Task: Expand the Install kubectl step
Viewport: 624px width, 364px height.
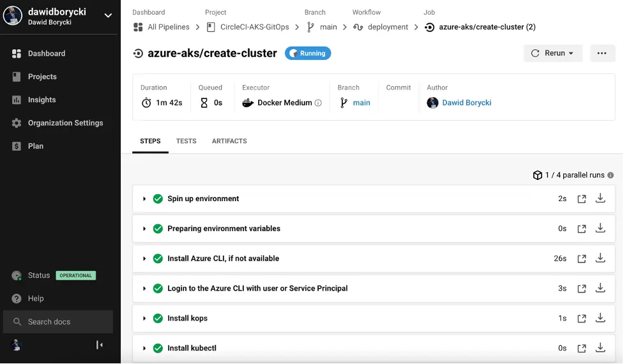Action: click(144, 348)
